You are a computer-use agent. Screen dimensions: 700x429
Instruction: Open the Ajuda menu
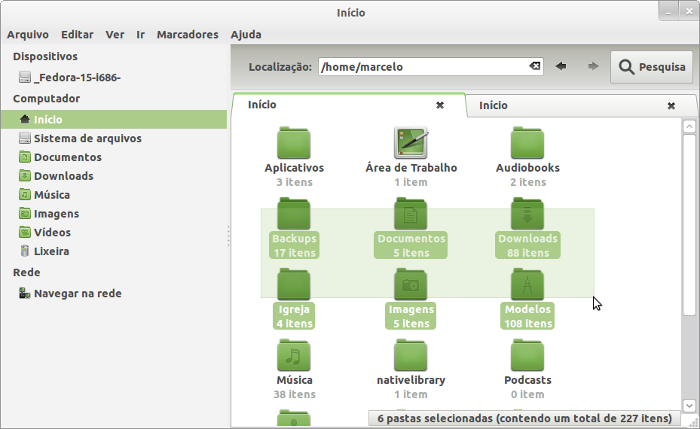pyautogui.click(x=246, y=34)
